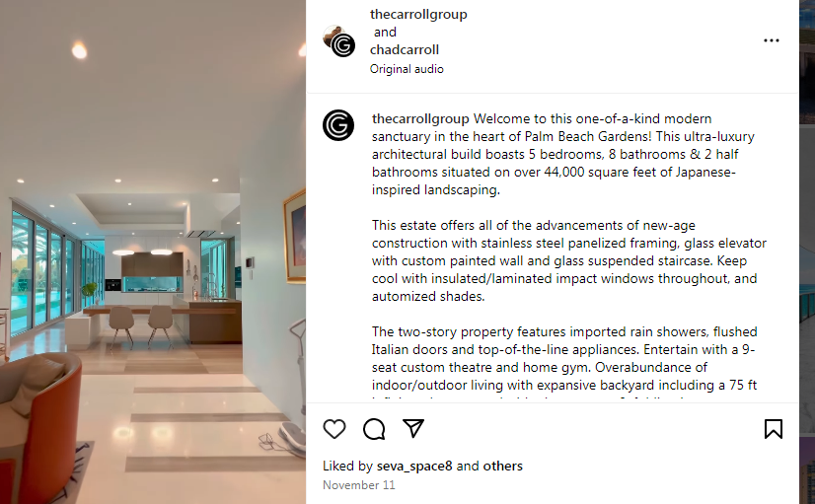This screenshot has height=504, width=815.
Task: Click the Original audio link
Action: click(x=407, y=69)
